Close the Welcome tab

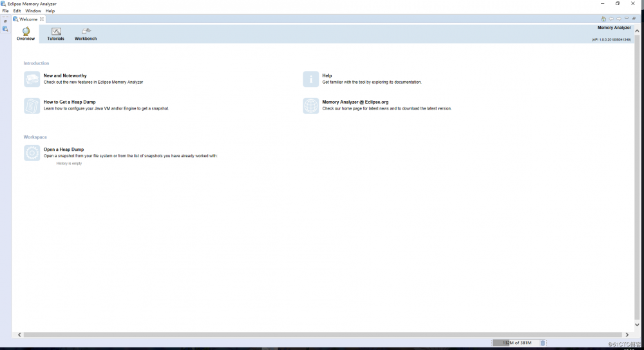tap(41, 19)
